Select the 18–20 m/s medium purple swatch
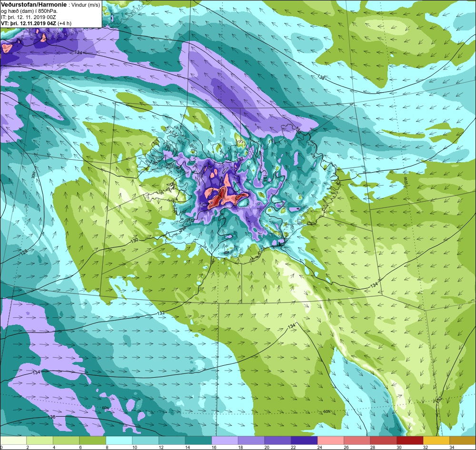The width and height of the screenshot is (476, 450). pyautogui.click(x=251, y=440)
